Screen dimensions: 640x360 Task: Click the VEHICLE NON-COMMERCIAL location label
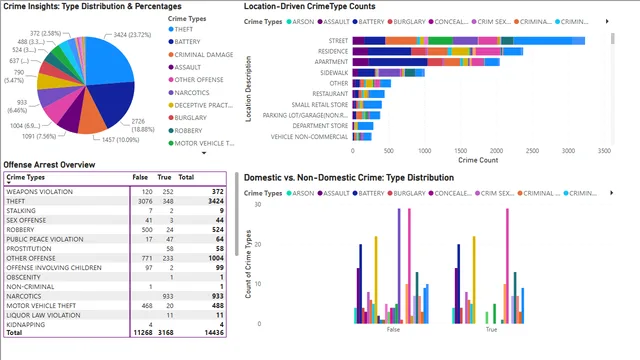click(x=309, y=137)
